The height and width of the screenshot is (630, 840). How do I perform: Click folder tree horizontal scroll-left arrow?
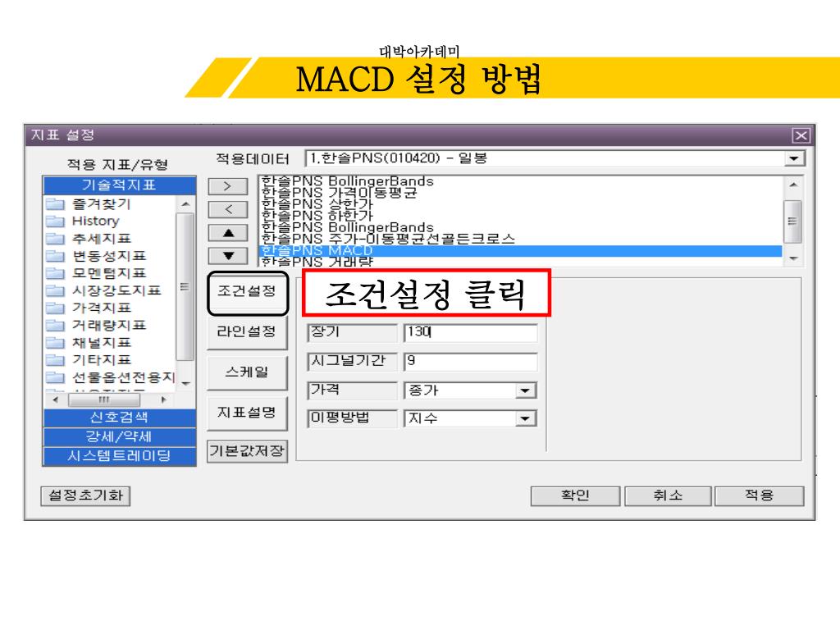click(x=55, y=399)
